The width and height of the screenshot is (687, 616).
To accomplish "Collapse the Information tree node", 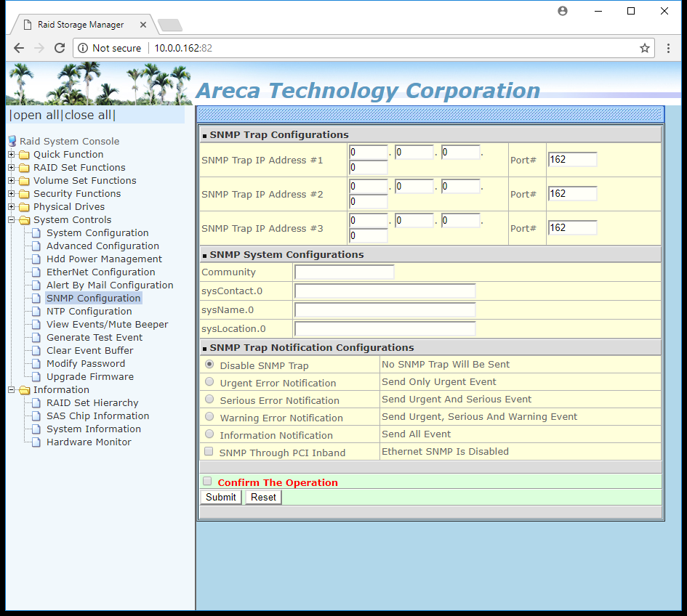I will pyautogui.click(x=12, y=389).
